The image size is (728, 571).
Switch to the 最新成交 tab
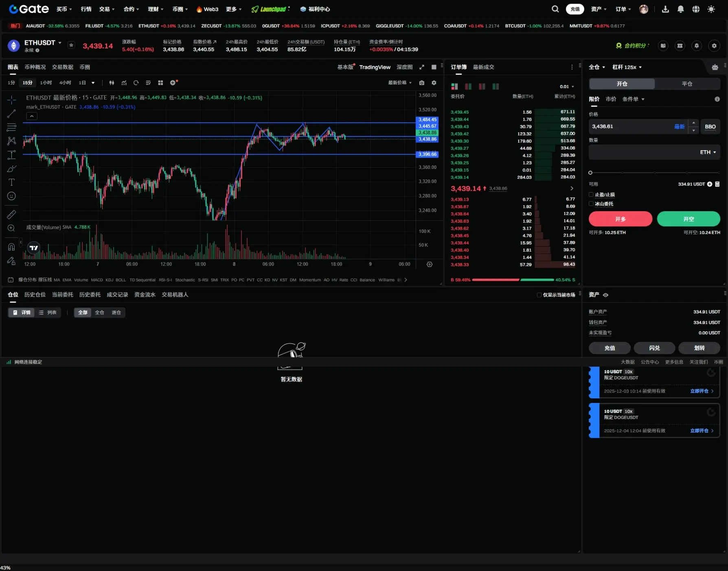pos(483,67)
